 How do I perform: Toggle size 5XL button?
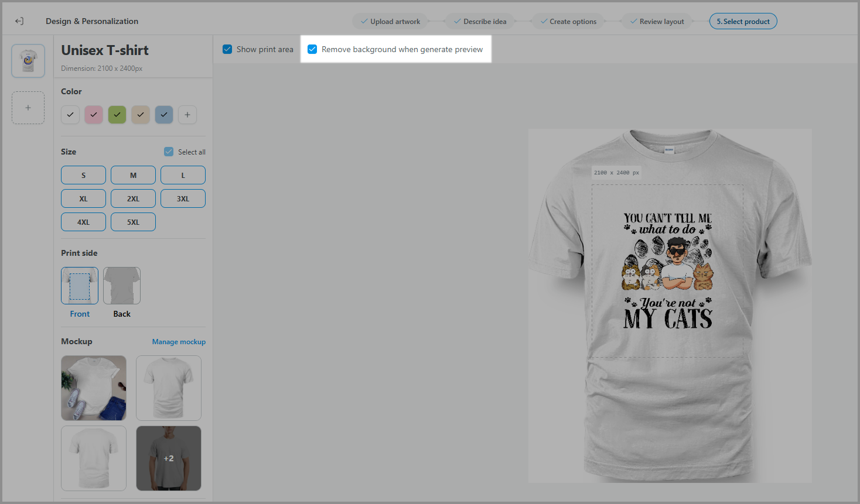tap(134, 222)
